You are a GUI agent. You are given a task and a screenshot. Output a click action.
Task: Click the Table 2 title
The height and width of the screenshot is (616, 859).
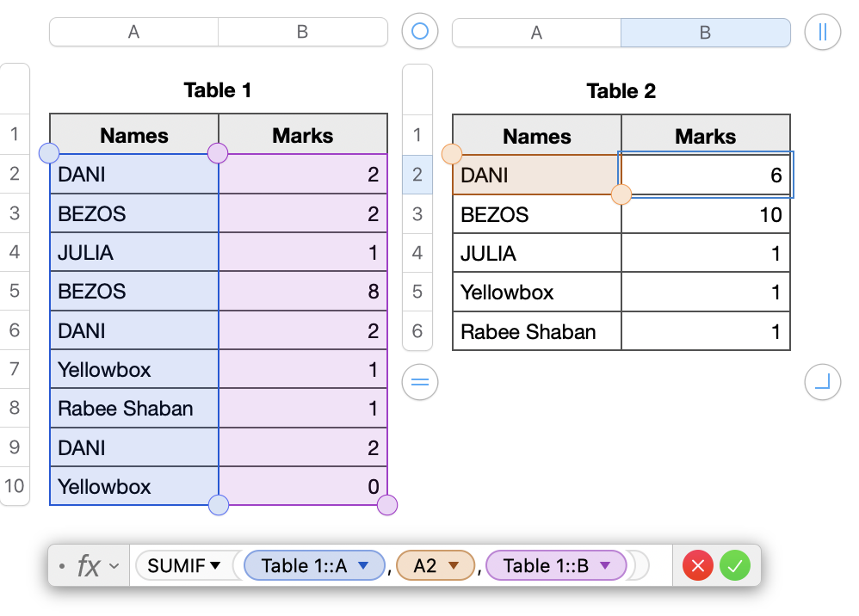tap(621, 90)
